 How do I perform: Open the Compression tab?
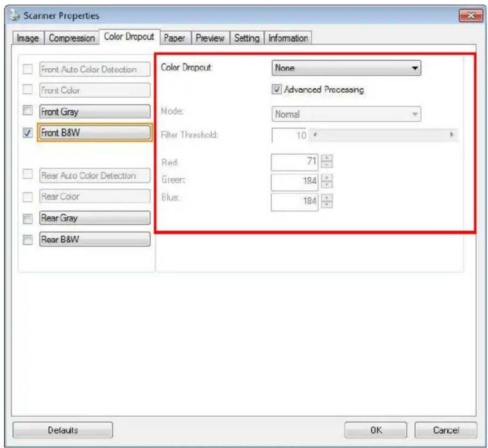click(x=71, y=38)
